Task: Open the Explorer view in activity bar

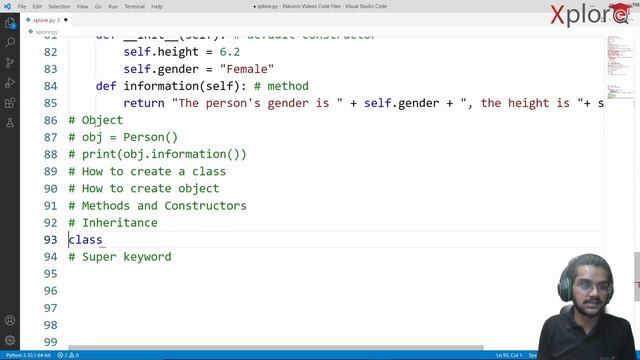Action: pos(10,23)
